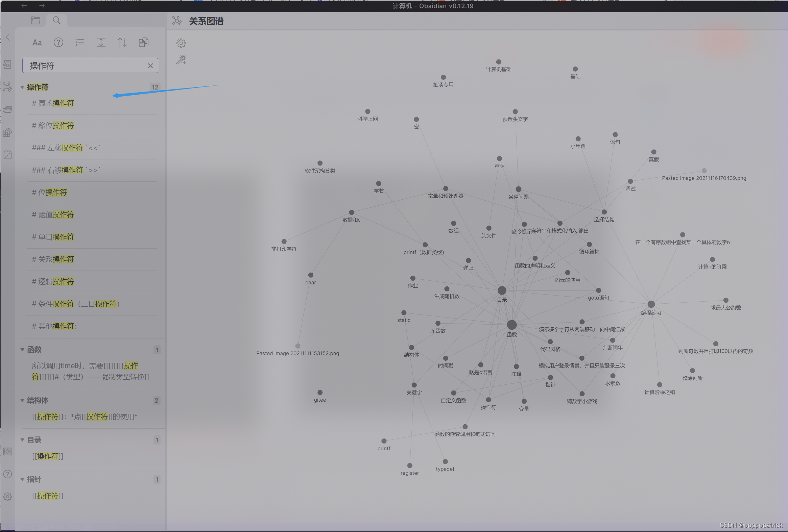Copy search results icon

(143, 42)
